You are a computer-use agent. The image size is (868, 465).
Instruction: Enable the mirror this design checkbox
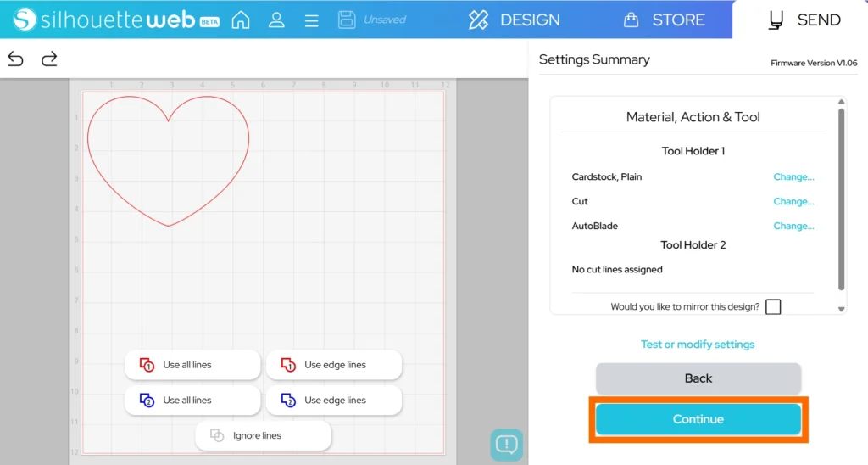click(772, 306)
